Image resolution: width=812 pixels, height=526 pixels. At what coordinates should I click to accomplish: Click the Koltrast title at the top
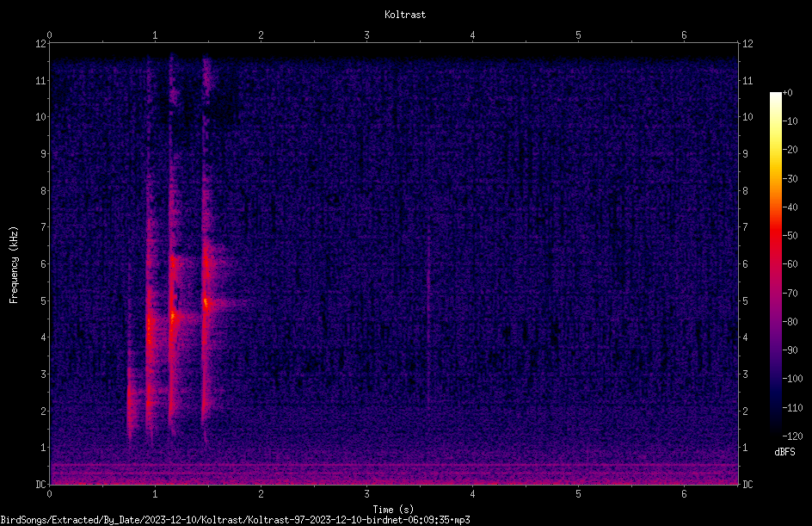(405, 15)
